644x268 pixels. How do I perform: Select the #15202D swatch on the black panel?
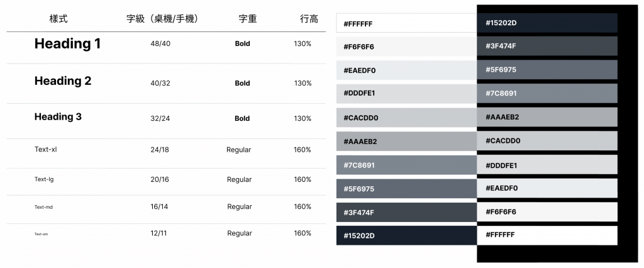pyautogui.click(x=547, y=23)
